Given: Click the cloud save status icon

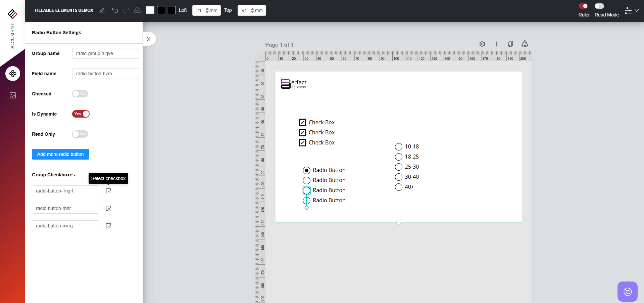Looking at the screenshot, I should point(137,10).
